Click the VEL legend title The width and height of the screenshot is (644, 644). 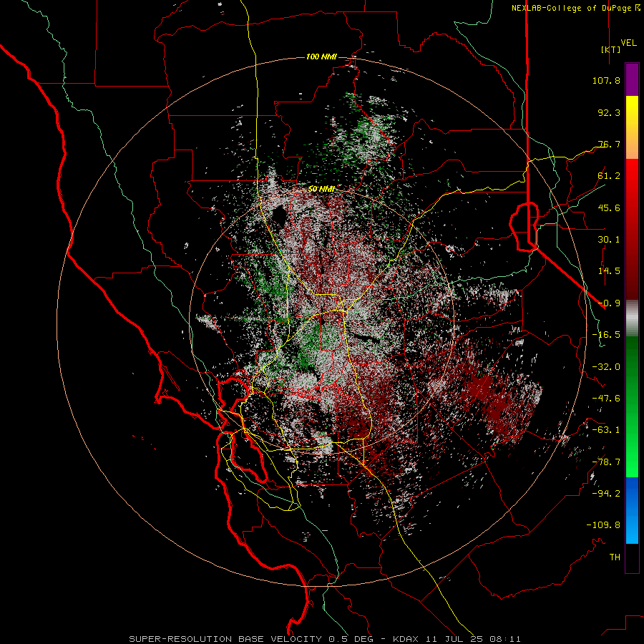[x=628, y=43]
